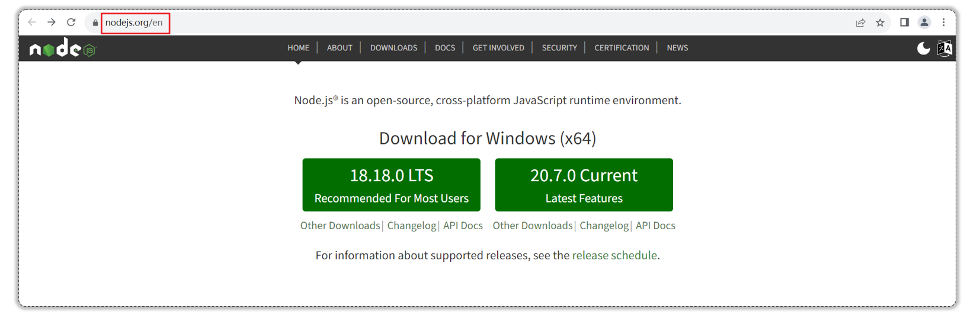Open the release schedule link
Screen dimensions: 980x315
click(x=614, y=255)
